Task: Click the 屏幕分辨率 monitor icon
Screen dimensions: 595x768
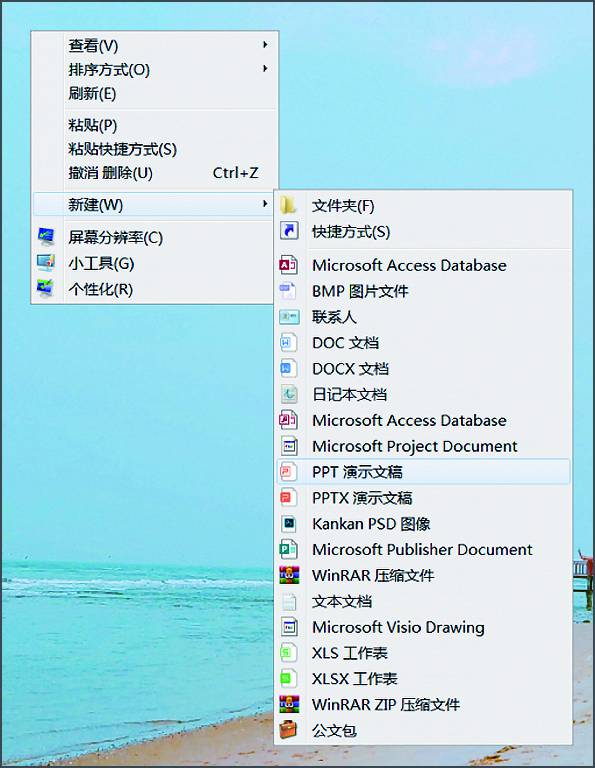Action: [47, 237]
